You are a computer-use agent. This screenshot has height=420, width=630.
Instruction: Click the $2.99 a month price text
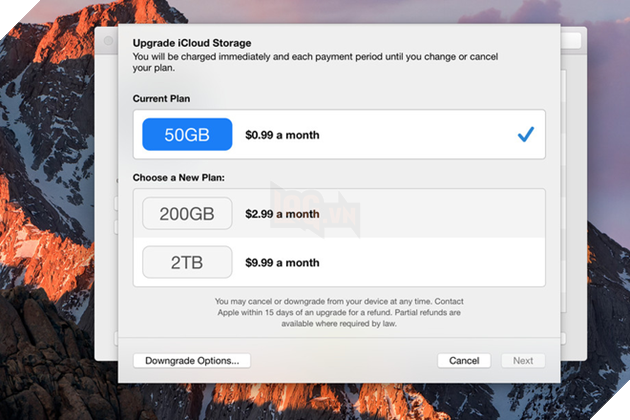282,214
